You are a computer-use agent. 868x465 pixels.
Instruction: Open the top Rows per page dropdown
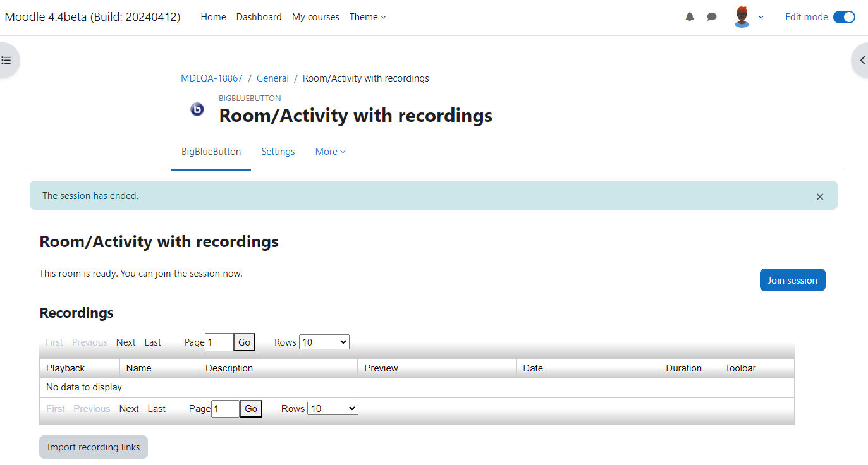pos(324,342)
